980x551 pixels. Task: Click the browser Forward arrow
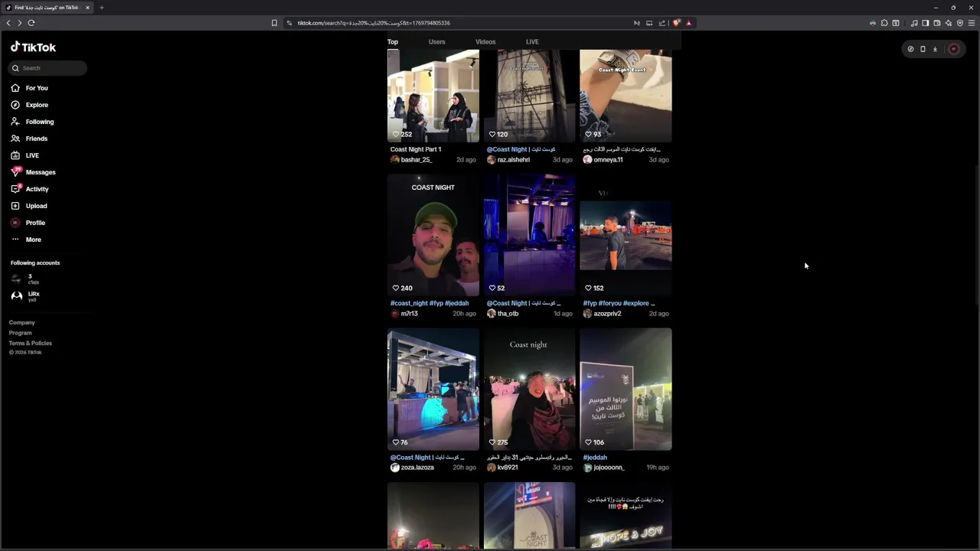pos(20,23)
